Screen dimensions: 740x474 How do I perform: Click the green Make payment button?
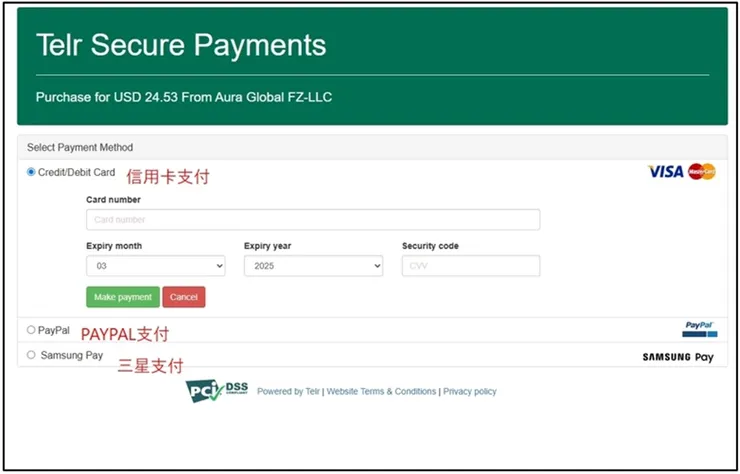[x=123, y=297]
